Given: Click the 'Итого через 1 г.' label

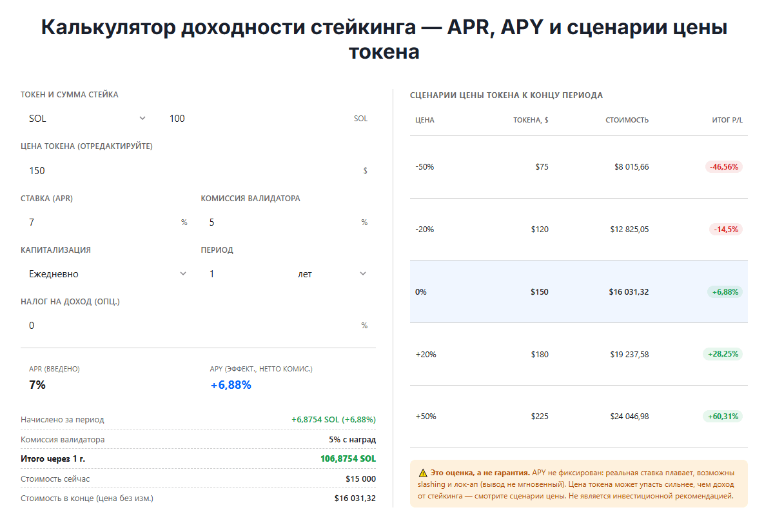Looking at the screenshot, I should coord(53,459).
